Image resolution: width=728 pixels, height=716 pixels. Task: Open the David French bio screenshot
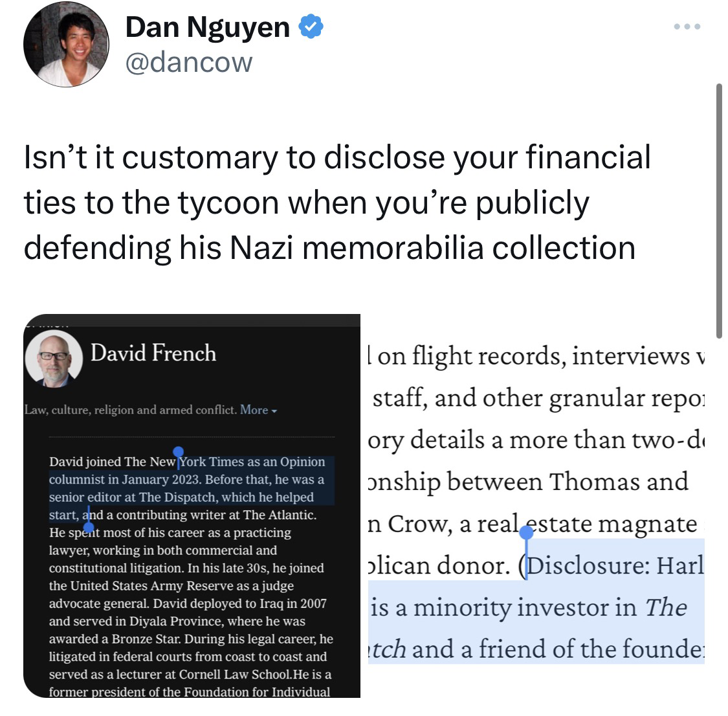(x=192, y=506)
